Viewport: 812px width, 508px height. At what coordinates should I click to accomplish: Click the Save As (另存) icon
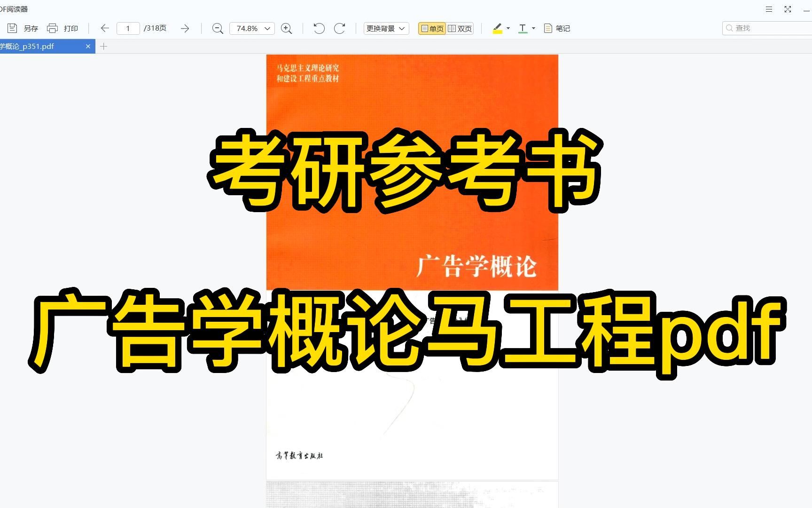12,28
